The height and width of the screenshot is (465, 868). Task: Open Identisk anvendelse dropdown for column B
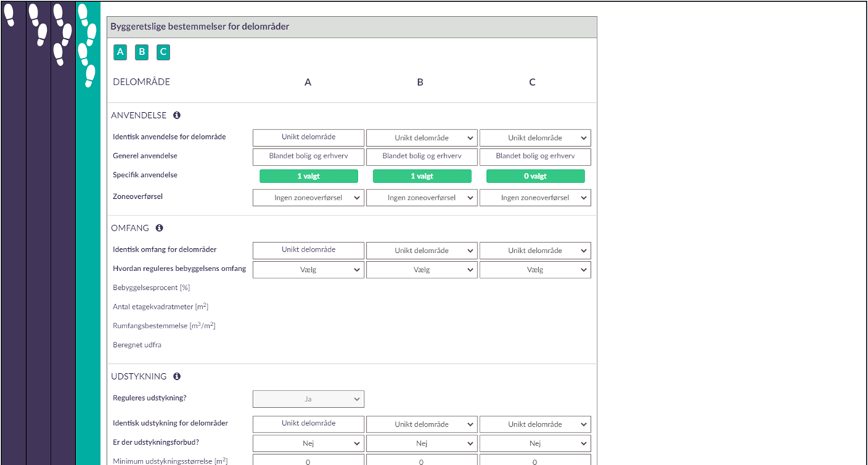tap(422, 138)
